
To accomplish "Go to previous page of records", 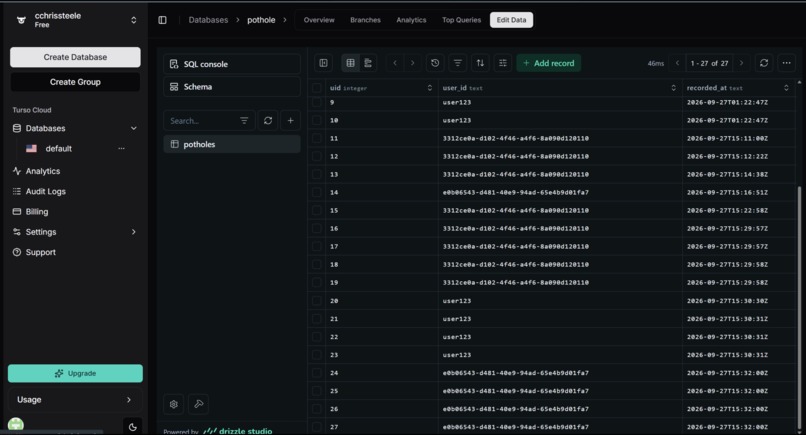I will [x=677, y=63].
